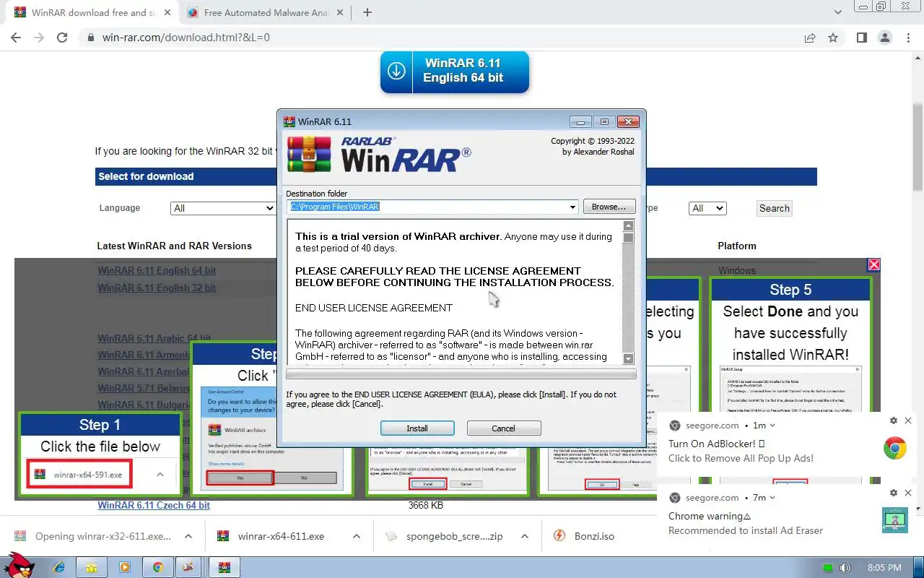Open WinRAR 6.11 English 64 bit link
This screenshot has width=924, height=578.
(157, 271)
